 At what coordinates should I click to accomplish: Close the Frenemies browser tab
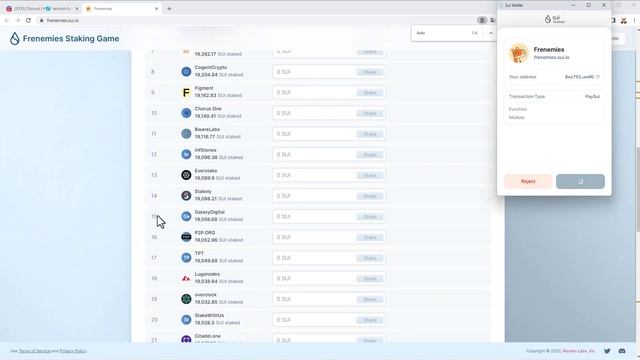[156, 9]
